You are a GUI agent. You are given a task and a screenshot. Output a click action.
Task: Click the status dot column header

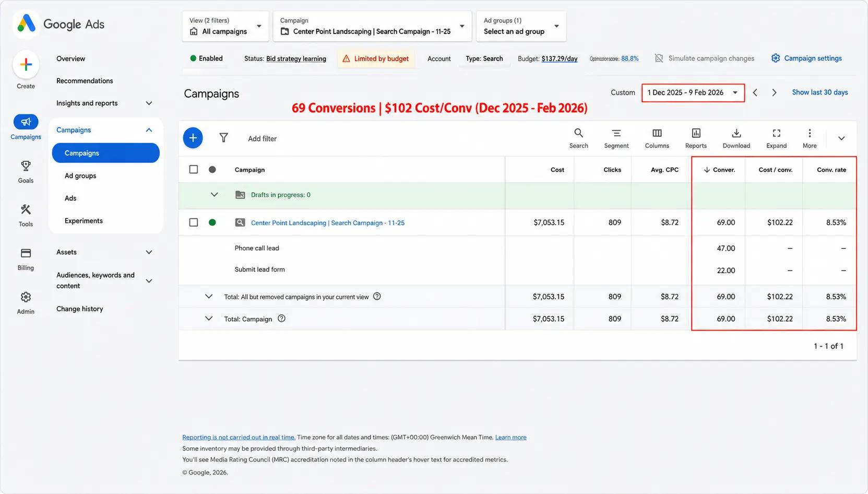coord(212,169)
